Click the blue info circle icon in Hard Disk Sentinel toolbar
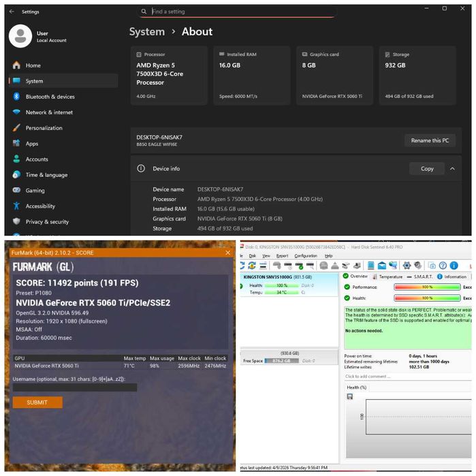The height and width of the screenshot is (476, 476). [454, 266]
